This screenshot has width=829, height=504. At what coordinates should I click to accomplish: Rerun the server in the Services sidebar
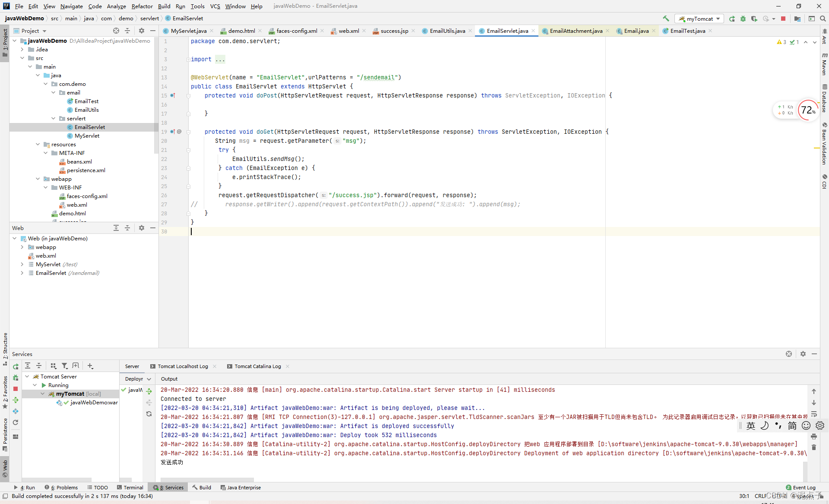tap(16, 366)
